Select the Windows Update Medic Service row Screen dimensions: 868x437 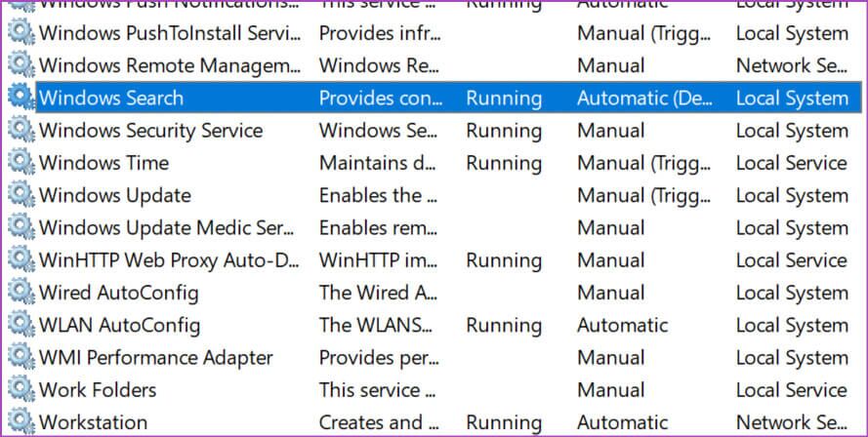[166, 228]
